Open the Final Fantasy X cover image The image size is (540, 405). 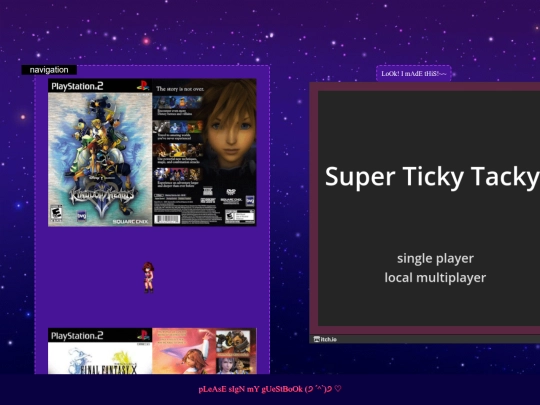[x=152, y=351]
